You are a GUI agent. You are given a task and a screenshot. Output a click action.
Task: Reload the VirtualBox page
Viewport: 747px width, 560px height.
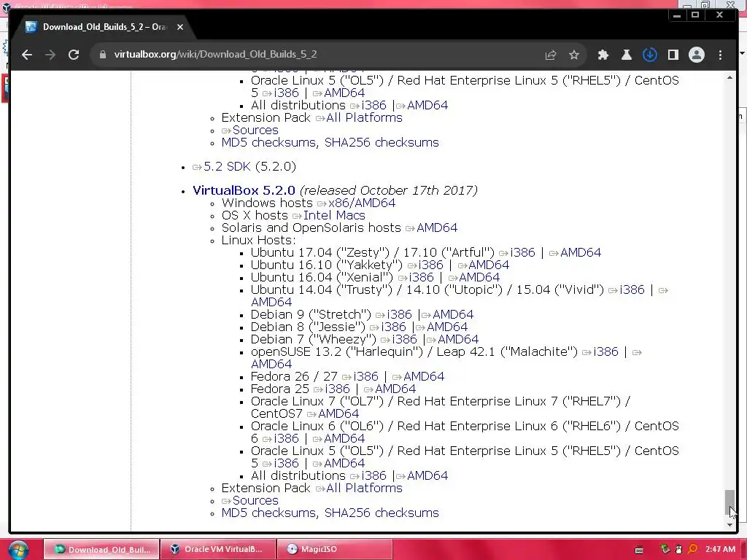74,55
